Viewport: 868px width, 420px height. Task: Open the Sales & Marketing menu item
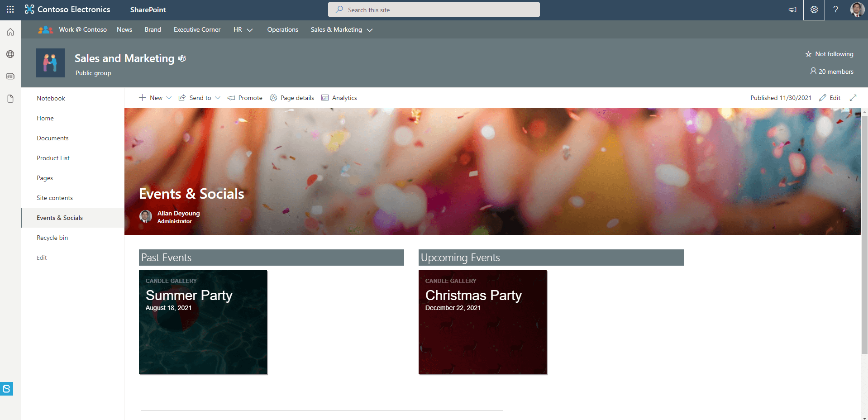[336, 29]
